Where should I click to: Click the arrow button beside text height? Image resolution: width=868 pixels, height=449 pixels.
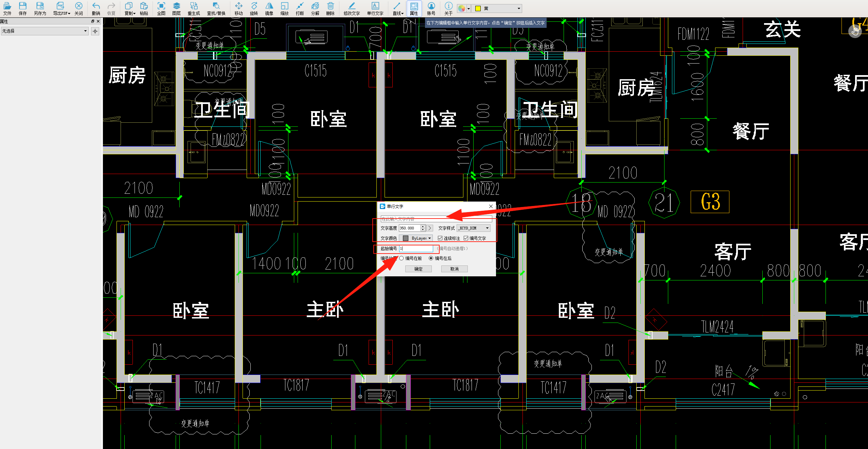click(429, 228)
